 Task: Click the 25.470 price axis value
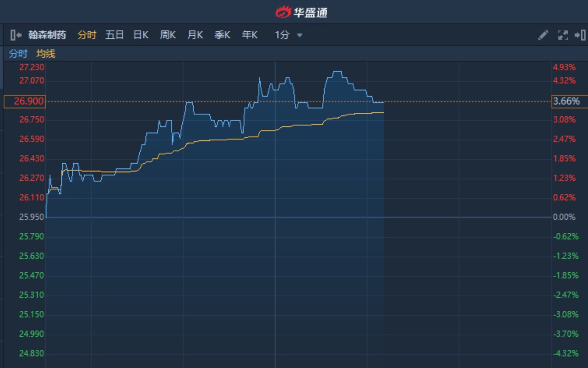(32, 275)
